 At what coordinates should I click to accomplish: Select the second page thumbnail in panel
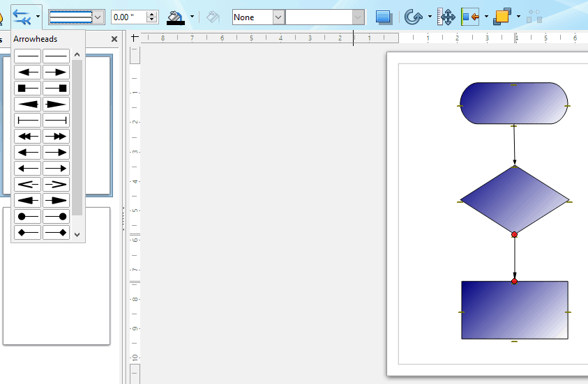click(x=56, y=276)
